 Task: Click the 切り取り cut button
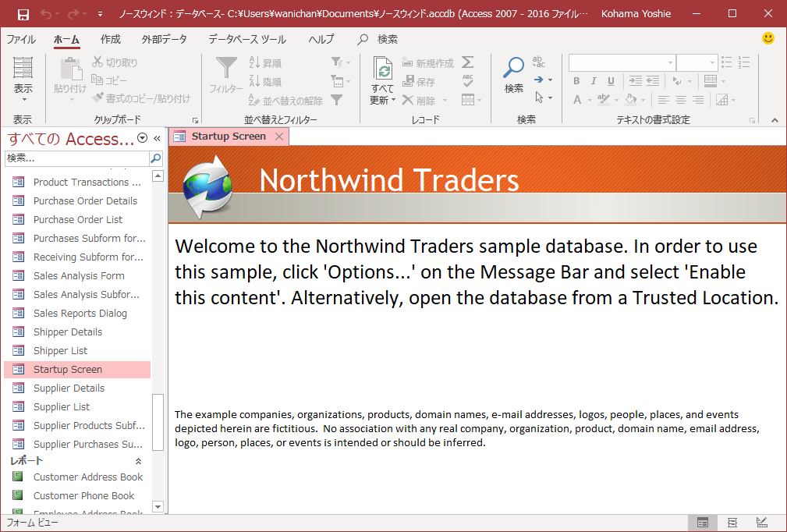115,62
